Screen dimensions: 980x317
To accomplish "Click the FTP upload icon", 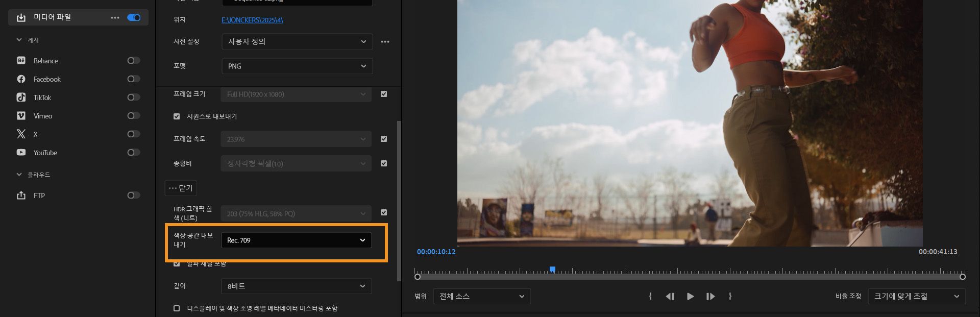I will (x=21, y=195).
